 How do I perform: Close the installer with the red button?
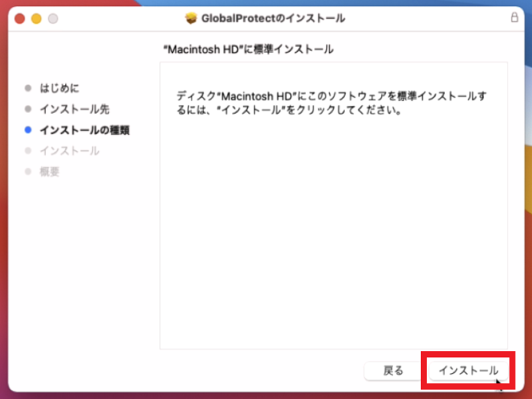[x=20, y=19]
